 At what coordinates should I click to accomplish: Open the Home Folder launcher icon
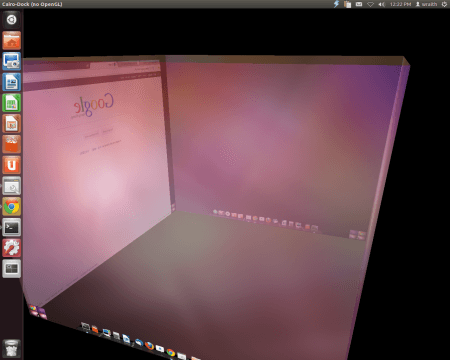(x=12, y=40)
